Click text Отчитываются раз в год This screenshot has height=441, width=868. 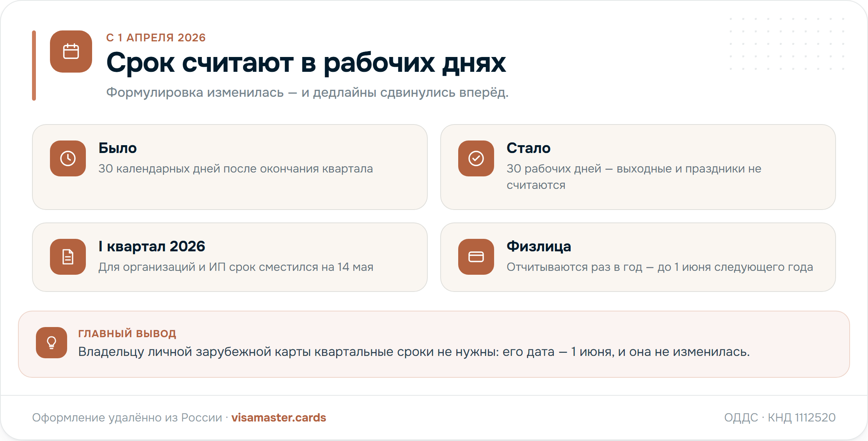click(x=574, y=267)
